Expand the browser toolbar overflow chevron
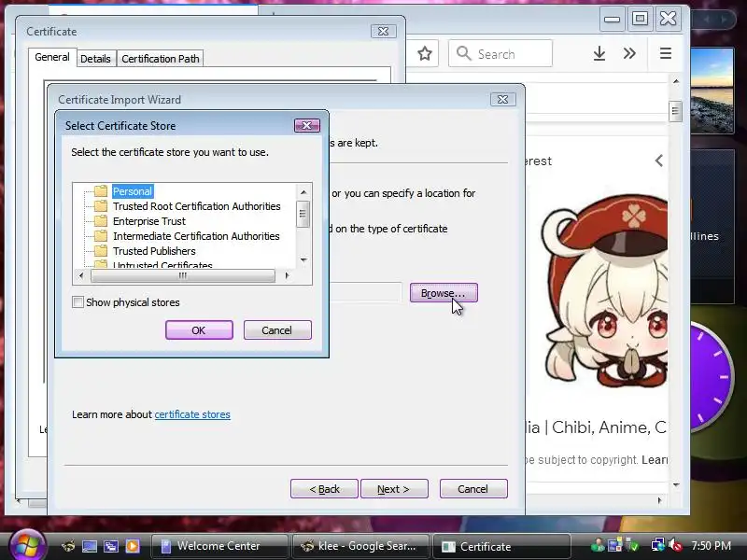747x560 pixels. (x=629, y=53)
